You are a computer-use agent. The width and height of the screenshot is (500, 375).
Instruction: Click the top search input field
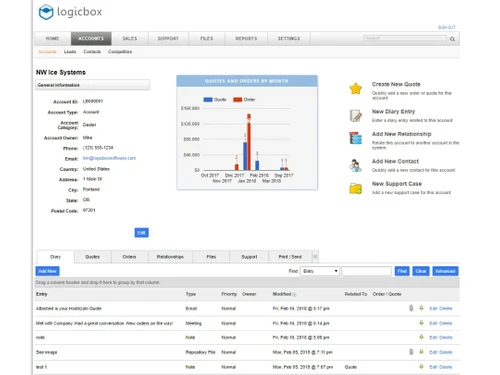tap(405, 38)
